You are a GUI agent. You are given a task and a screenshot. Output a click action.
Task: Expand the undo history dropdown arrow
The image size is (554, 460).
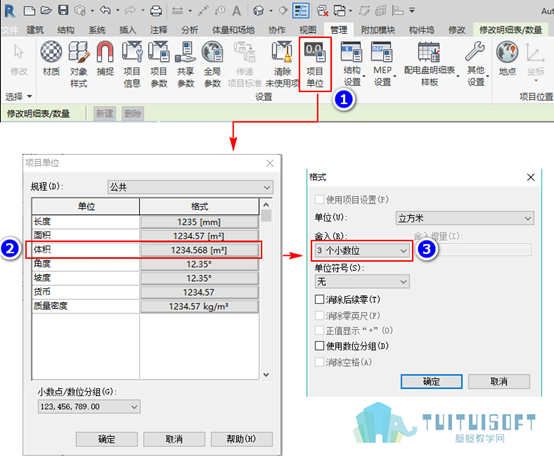tap(118, 11)
